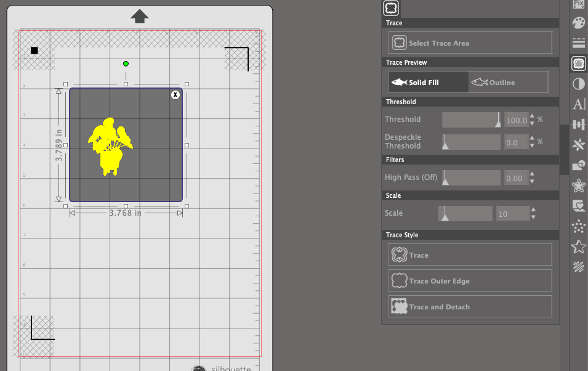The image size is (588, 371).
Task: Increase Despeckle Threshold with up arrow
Action: (532, 139)
